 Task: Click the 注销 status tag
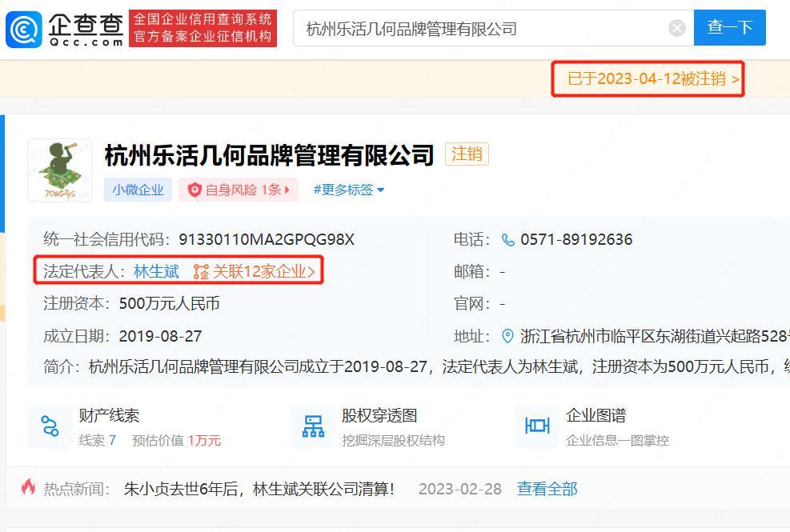[x=467, y=154]
